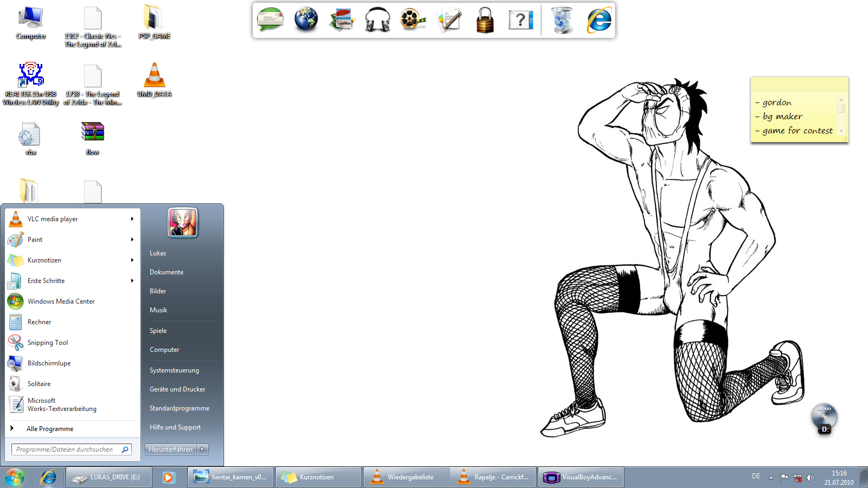The width and height of the screenshot is (868, 488).
Task: Switch to VisualBoyAdvance taskbar window
Action: click(x=581, y=477)
